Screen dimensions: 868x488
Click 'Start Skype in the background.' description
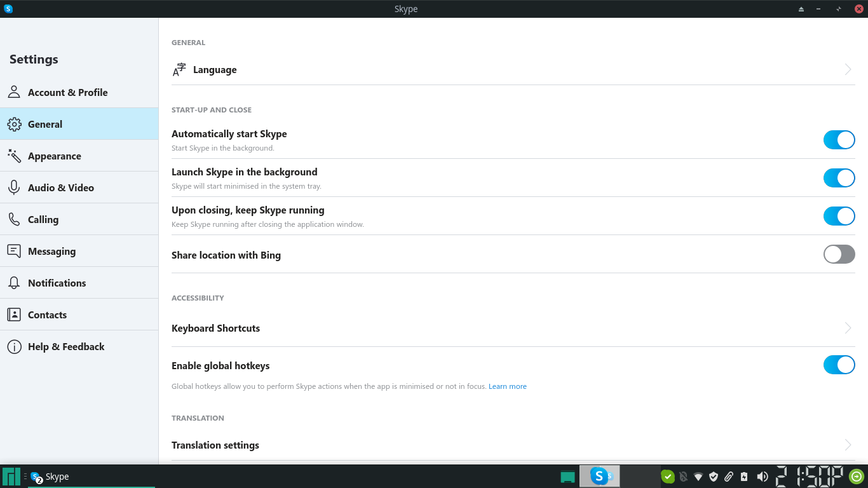tap(223, 148)
